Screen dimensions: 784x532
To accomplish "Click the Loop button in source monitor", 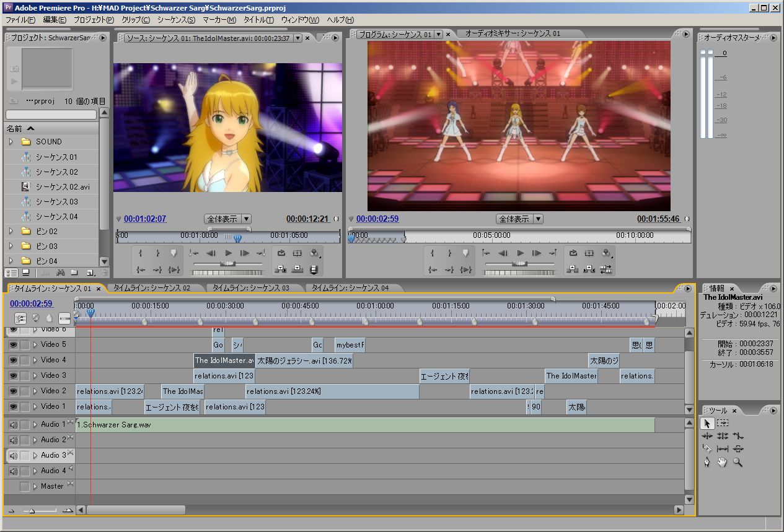I will click(281, 253).
